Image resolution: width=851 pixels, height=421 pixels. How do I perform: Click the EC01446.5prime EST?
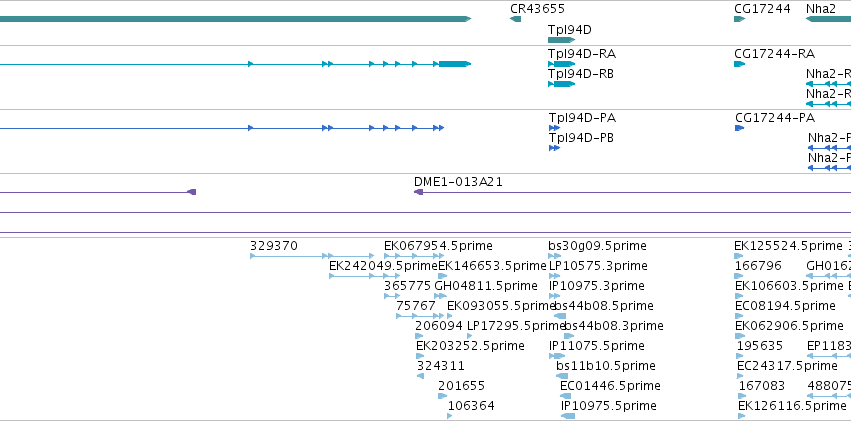[x=567, y=396]
